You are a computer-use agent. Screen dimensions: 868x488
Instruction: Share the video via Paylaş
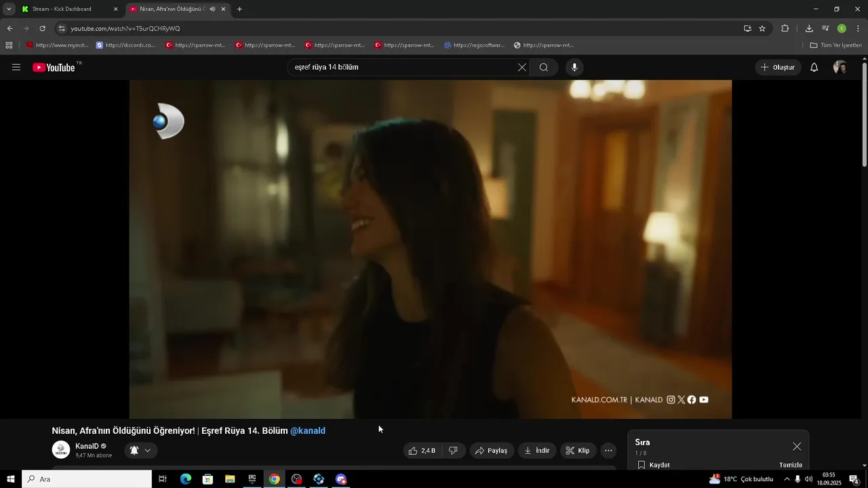491,451
